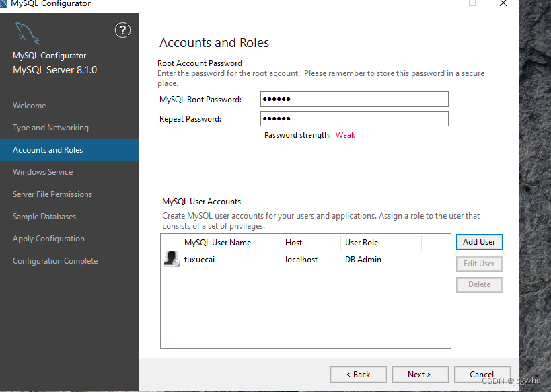The image size is (551, 392).
Task: Select the Configuration Complete step
Action: point(55,261)
